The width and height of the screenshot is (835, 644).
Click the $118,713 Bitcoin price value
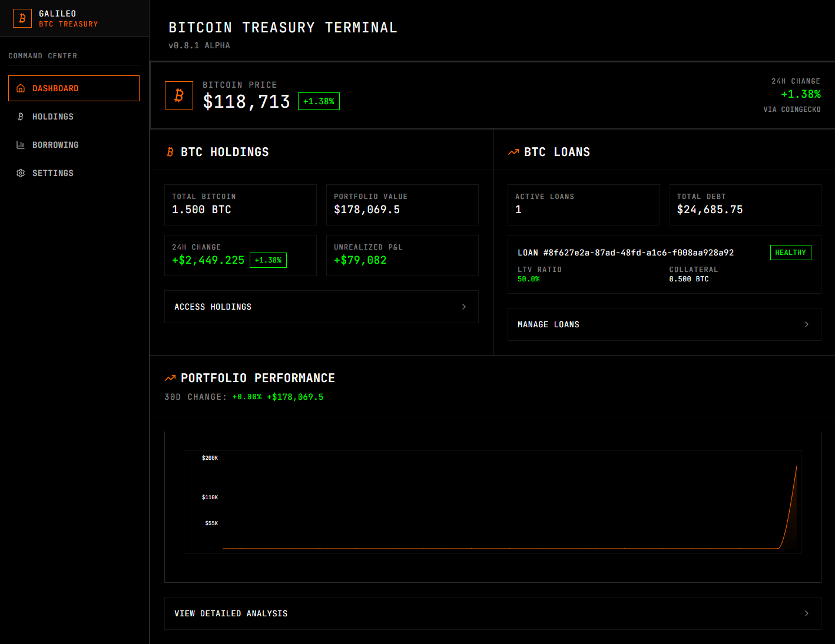click(247, 101)
